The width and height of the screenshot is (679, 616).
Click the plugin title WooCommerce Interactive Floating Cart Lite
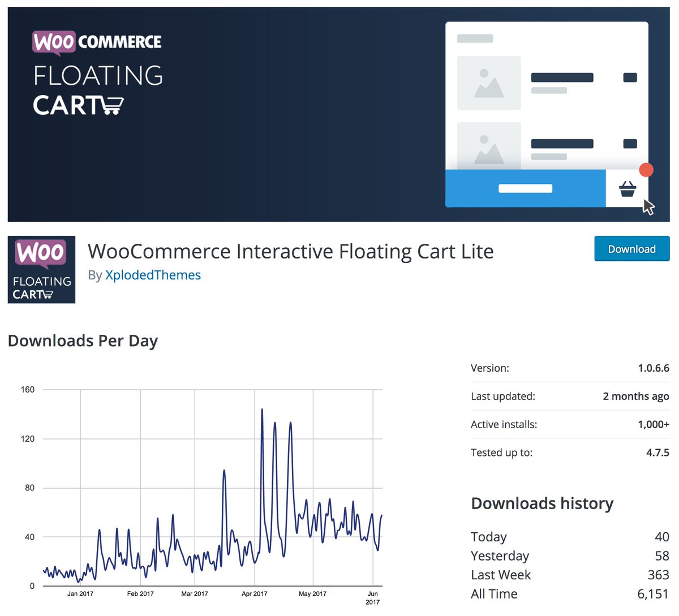291,251
